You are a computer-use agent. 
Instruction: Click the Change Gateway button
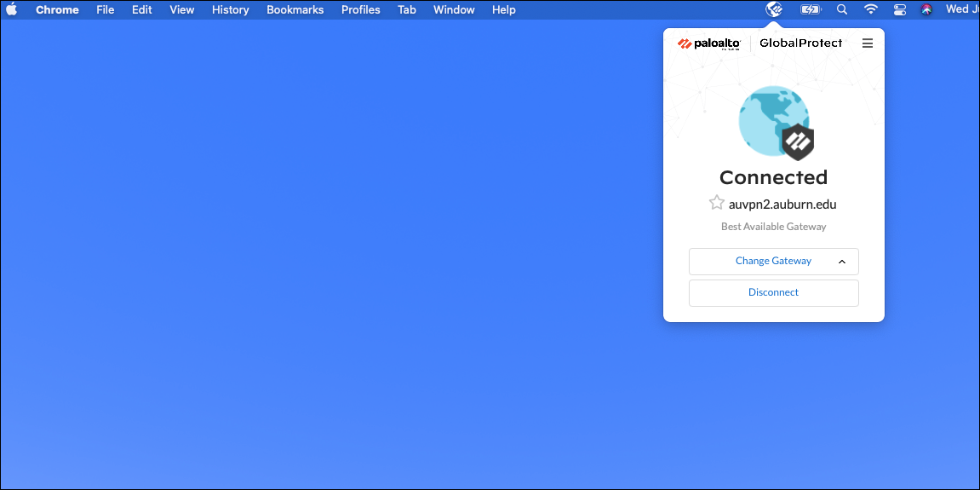point(774,261)
